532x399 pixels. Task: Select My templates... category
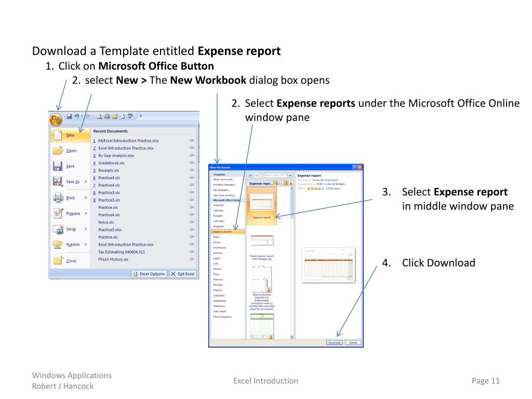coord(221,190)
